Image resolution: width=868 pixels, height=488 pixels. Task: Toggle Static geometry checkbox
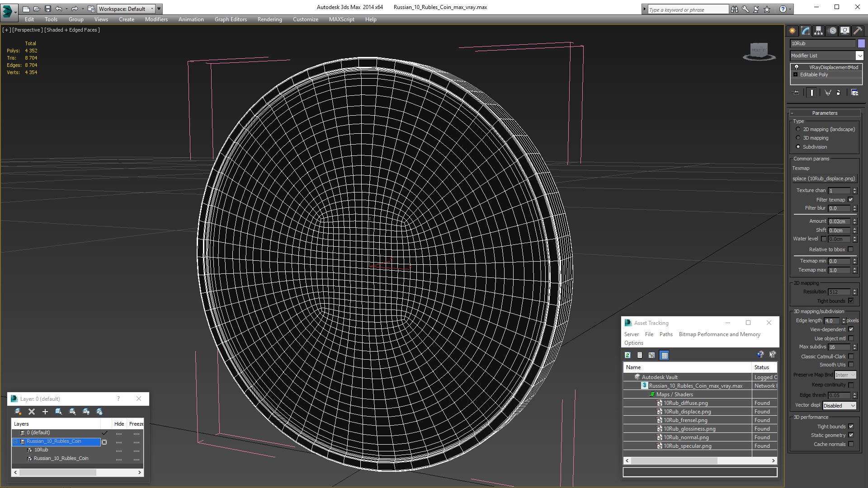(851, 435)
